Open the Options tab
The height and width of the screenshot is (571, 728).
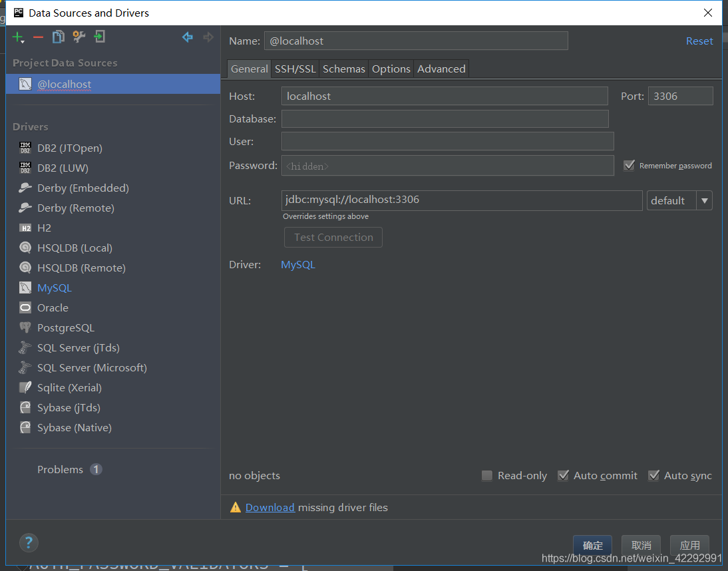(x=391, y=69)
